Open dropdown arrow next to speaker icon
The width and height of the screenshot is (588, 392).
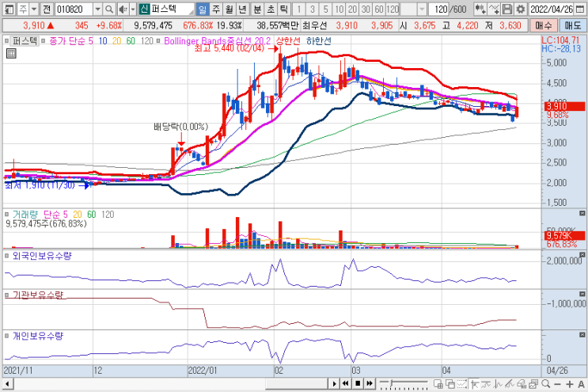click(133, 9)
